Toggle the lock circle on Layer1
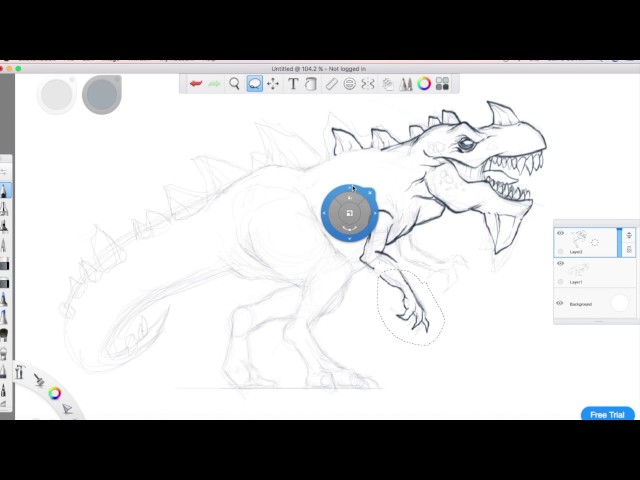The height and width of the screenshot is (480, 640). 560,282
